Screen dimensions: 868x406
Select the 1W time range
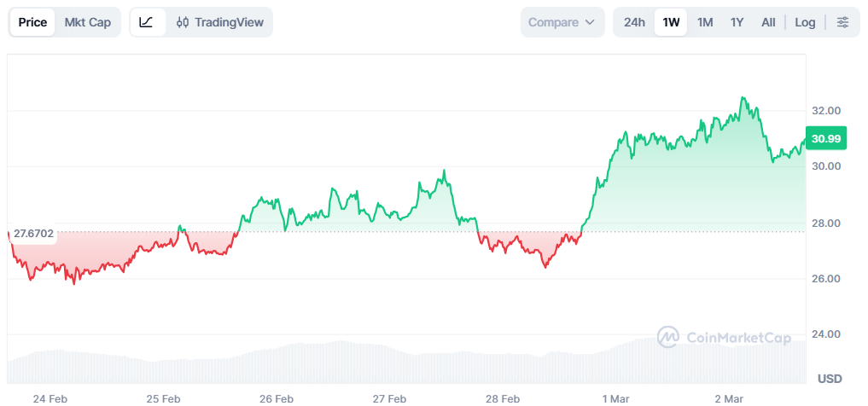pos(672,22)
